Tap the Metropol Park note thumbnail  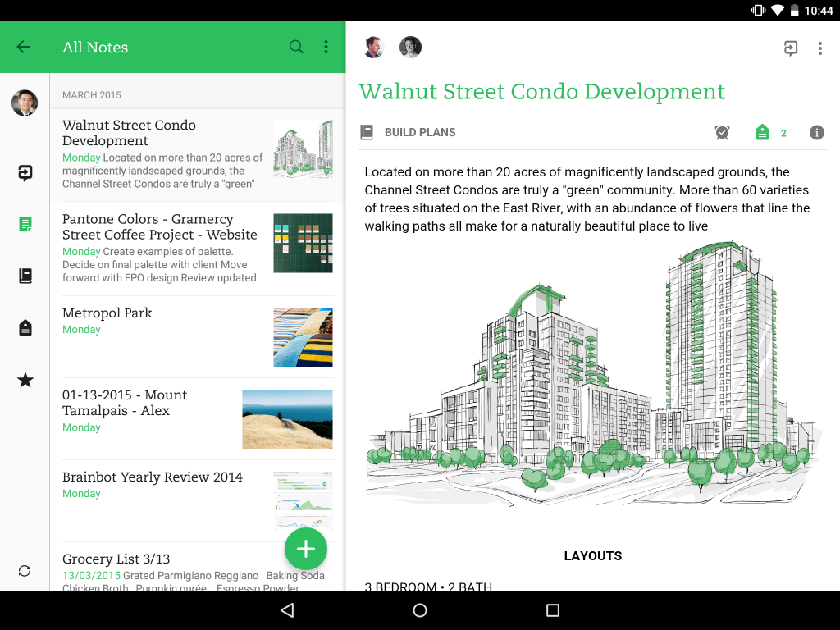click(303, 336)
